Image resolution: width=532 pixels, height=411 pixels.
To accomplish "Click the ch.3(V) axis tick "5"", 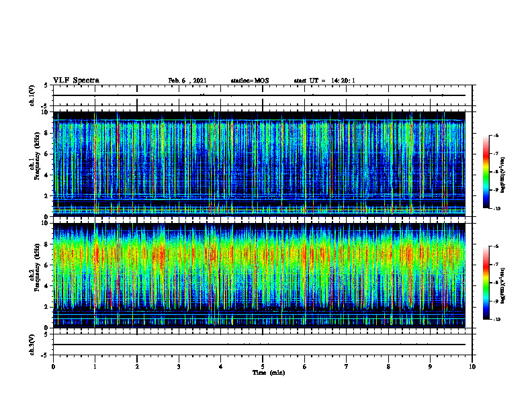I will point(46,334).
